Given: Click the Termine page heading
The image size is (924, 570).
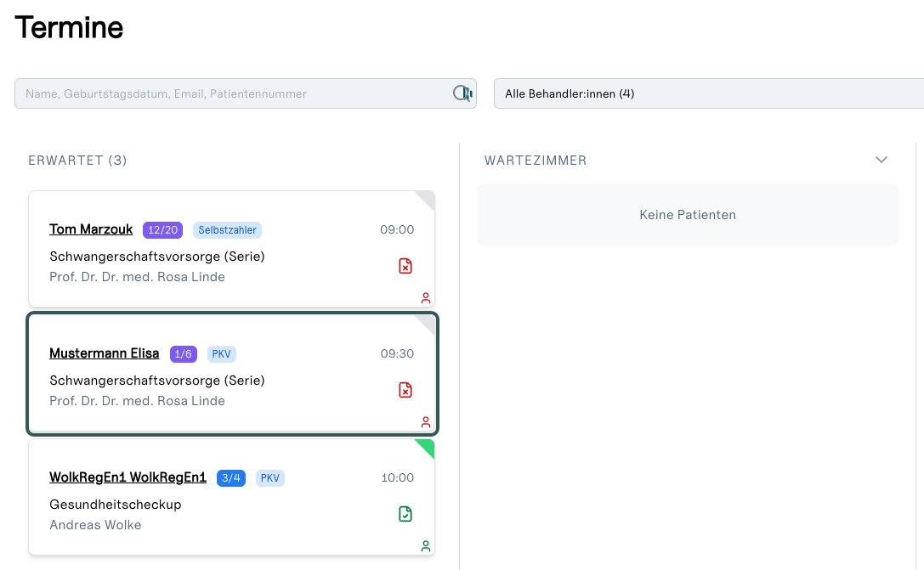Looking at the screenshot, I should click(x=69, y=28).
